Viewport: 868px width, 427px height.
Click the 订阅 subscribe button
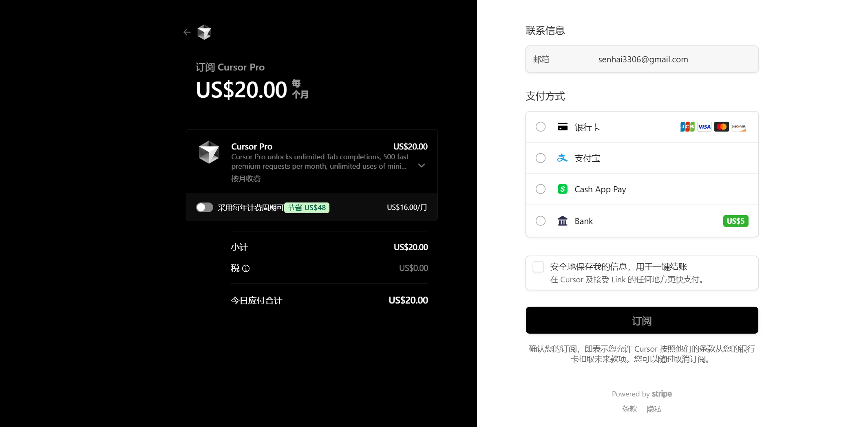pos(642,320)
